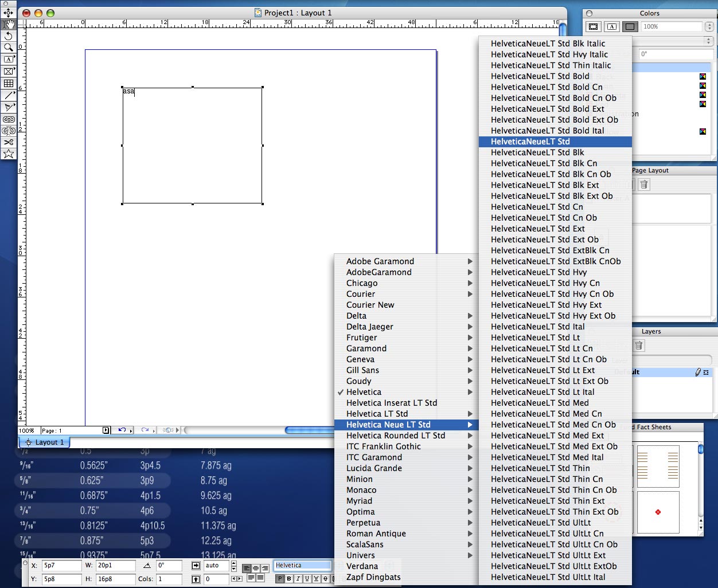Click the Text Color icon in Colors palette
Screen dimensions: 718x588
(x=612, y=26)
